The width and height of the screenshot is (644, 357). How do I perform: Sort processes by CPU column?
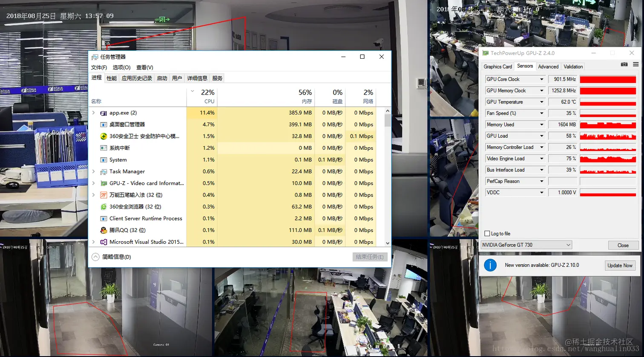(x=202, y=97)
